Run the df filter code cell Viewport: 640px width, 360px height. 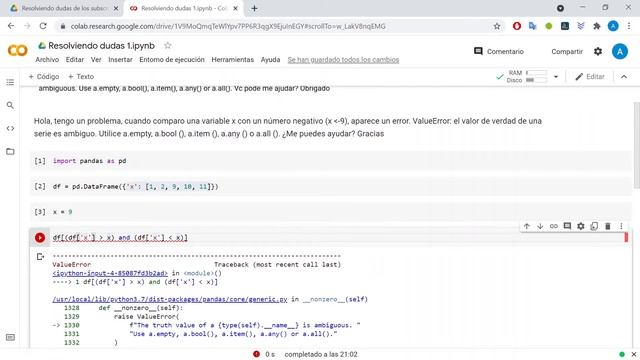[x=40, y=238]
